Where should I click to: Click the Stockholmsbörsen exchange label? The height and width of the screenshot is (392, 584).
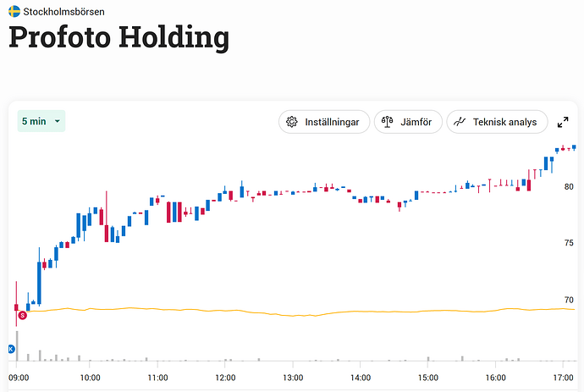[x=64, y=12]
